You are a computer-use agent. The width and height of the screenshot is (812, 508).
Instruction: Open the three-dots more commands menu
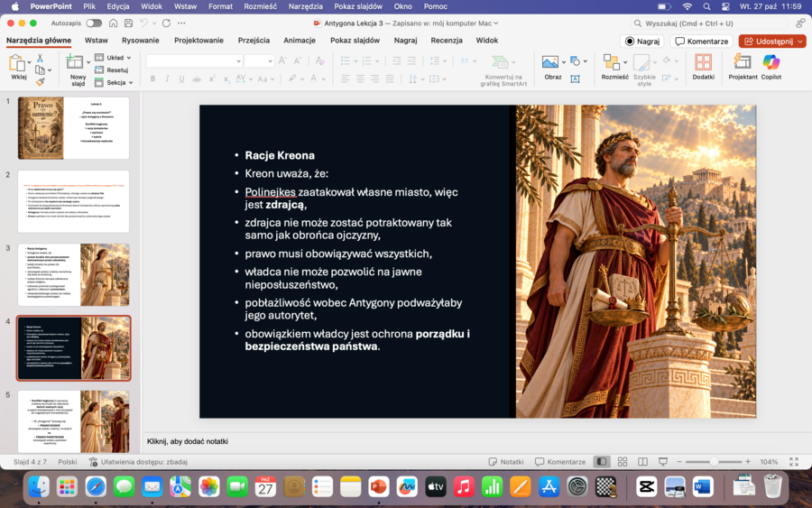click(181, 23)
